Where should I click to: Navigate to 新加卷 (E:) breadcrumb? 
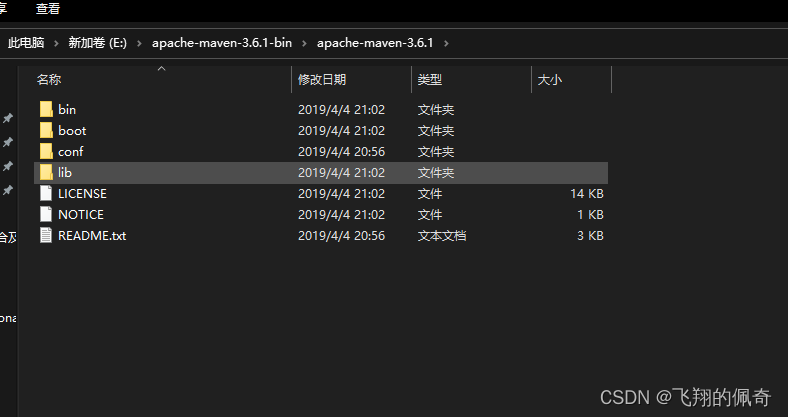click(97, 43)
